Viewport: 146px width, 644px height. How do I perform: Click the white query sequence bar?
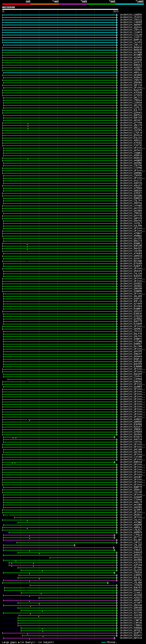pyautogui.click(x=60, y=10)
